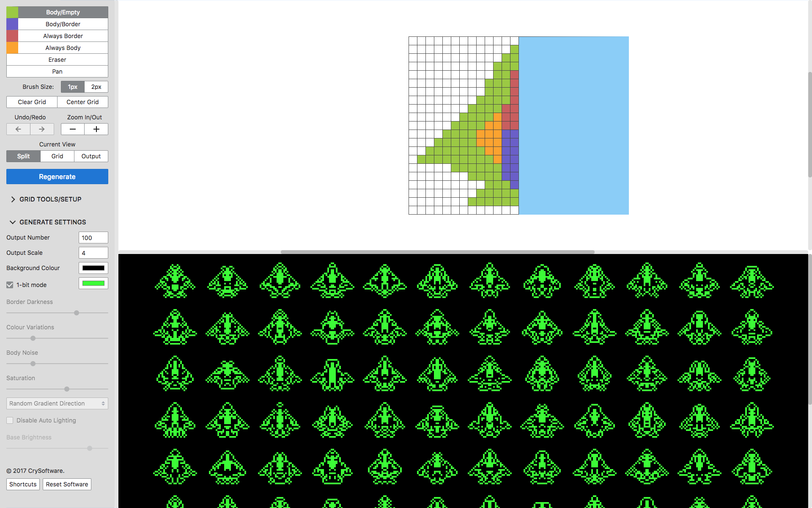
Task: Switch to 1px brush size
Action: pyautogui.click(x=73, y=86)
